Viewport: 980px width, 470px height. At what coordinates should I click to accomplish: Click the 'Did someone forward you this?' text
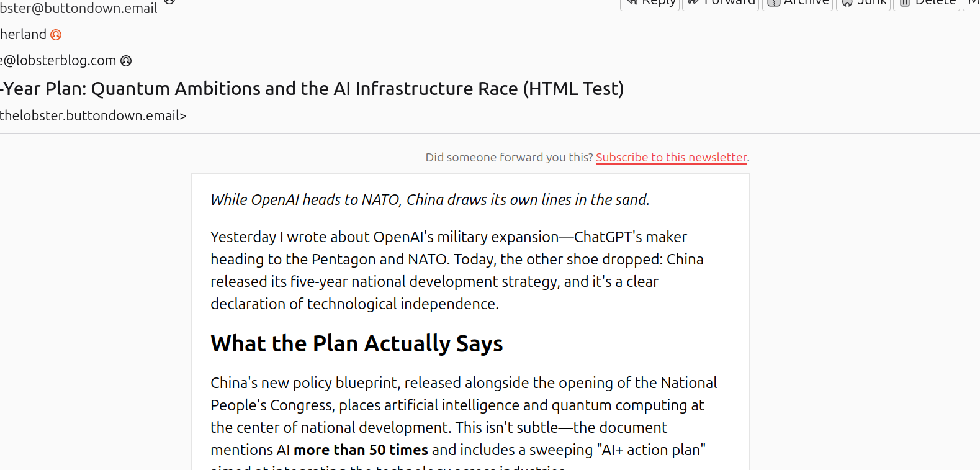(509, 157)
